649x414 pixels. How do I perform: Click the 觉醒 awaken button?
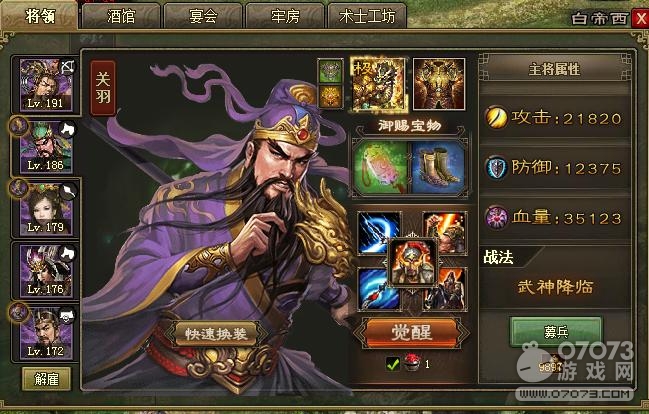(x=411, y=332)
